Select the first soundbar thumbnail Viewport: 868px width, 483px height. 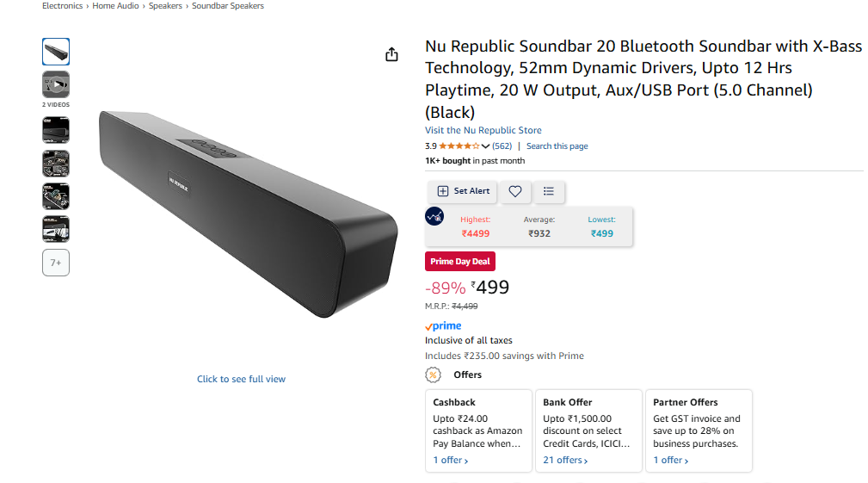[56, 52]
